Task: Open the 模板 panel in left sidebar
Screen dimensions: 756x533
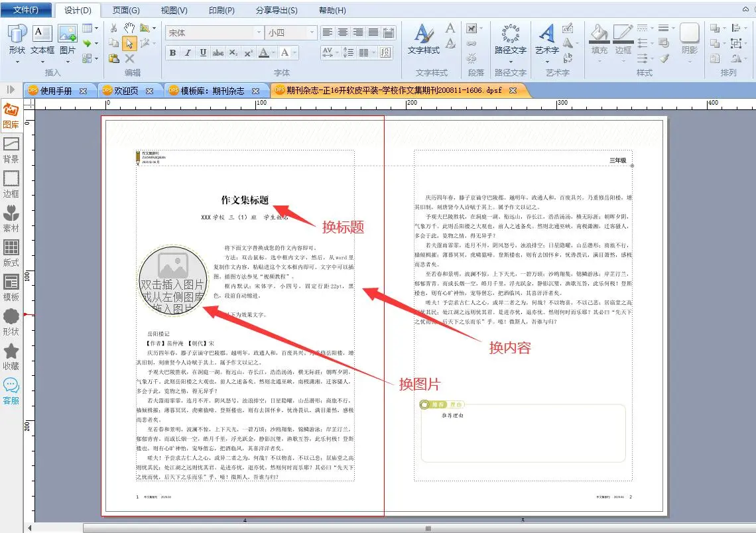Action: (x=11, y=288)
